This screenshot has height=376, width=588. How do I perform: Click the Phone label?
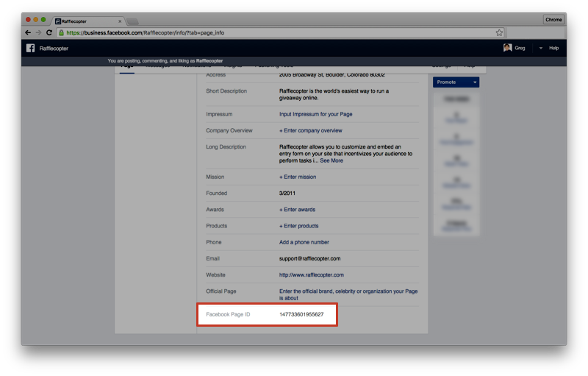tap(213, 242)
